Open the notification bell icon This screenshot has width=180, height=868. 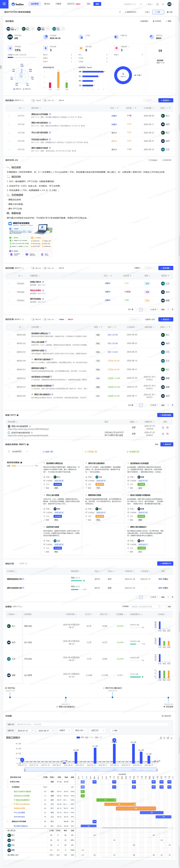[x=163, y=4]
